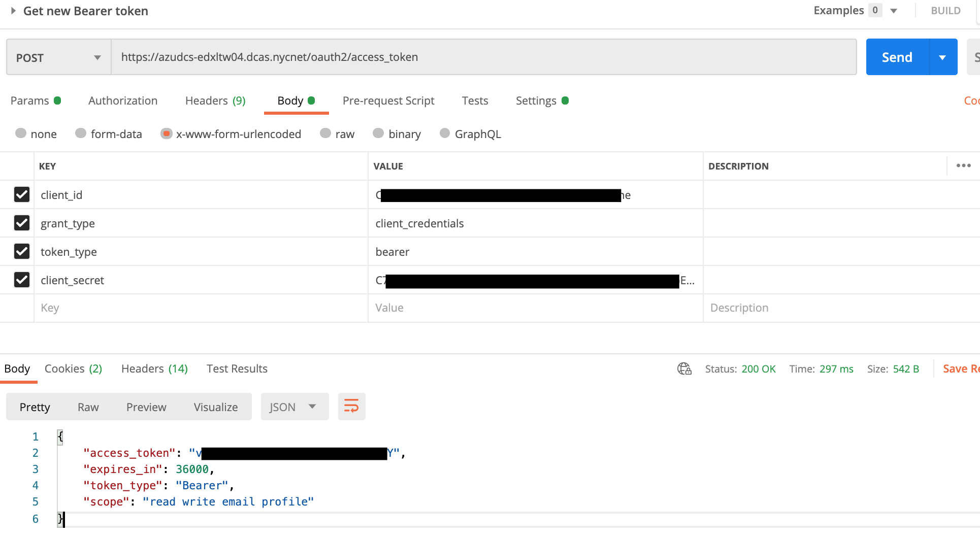Click the bearer value cell
Image resolution: width=980 pixels, height=538 pixels.
point(536,251)
